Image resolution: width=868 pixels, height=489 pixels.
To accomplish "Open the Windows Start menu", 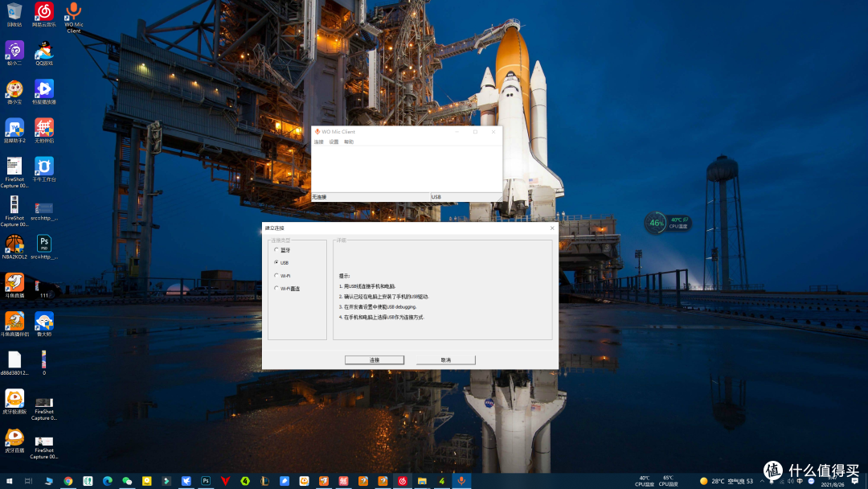I will pyautogui.click(x=9, y=481).
